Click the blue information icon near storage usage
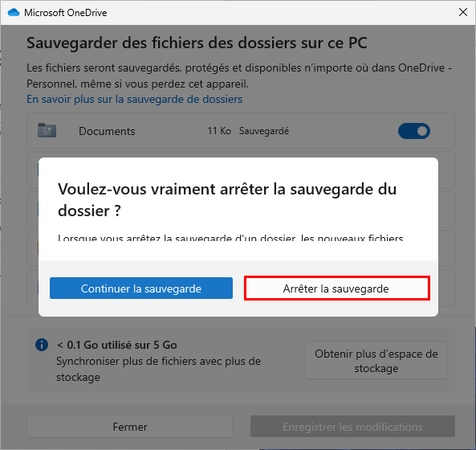This screenshot has width=476, height=450. (x=42, y=345)
